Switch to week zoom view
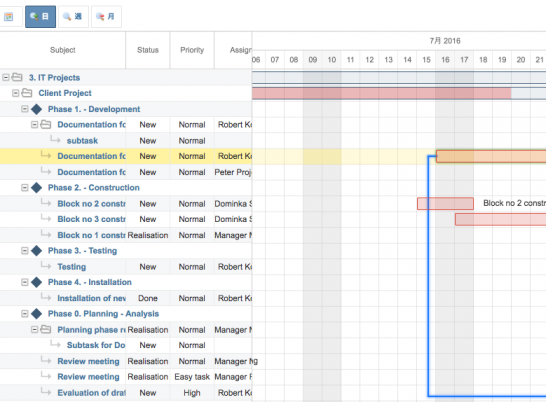This screenshot has width=546, height=402. (73, 16)
